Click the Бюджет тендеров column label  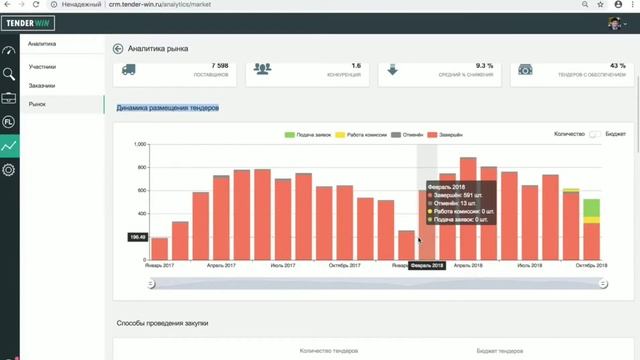coord(500,351)
